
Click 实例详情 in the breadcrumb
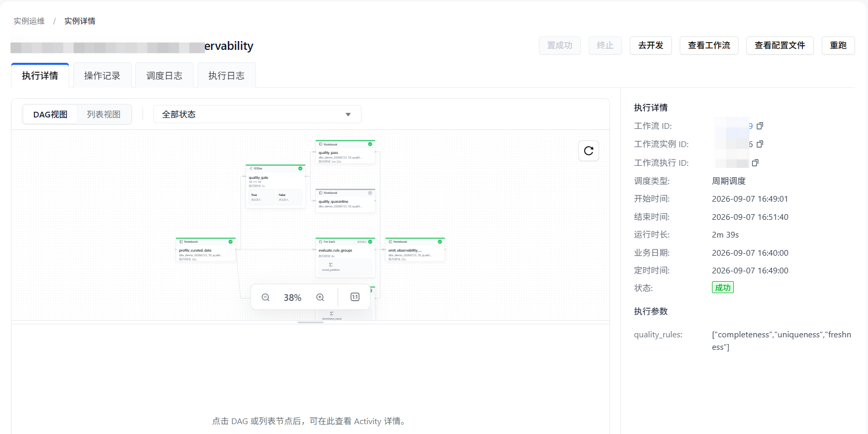80,21
